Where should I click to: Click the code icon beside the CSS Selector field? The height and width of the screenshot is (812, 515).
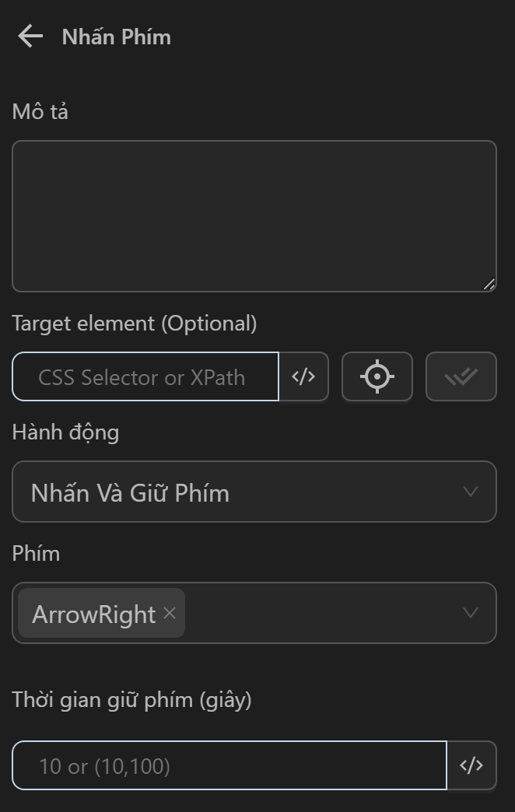(303, 377)
